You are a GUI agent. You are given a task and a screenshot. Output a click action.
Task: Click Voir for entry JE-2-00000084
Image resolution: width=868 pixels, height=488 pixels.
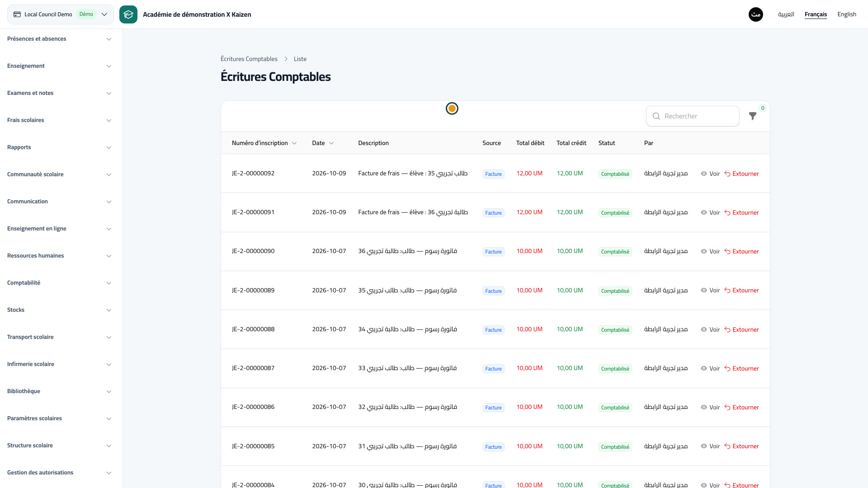(710, 485)
